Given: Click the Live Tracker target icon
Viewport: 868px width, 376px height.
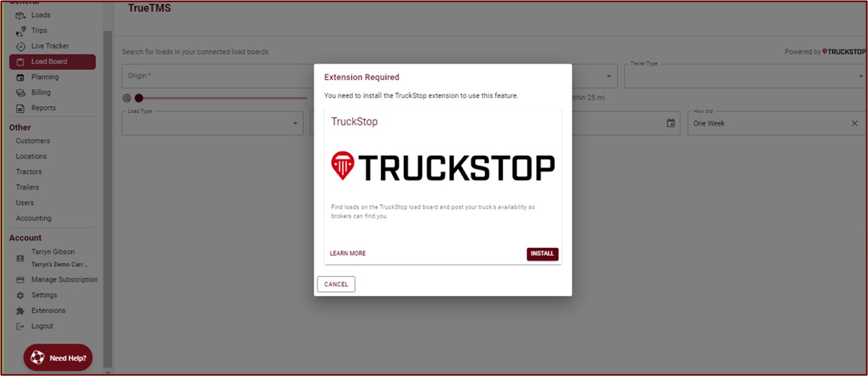Looking at the screenshot, I should 20,46.
